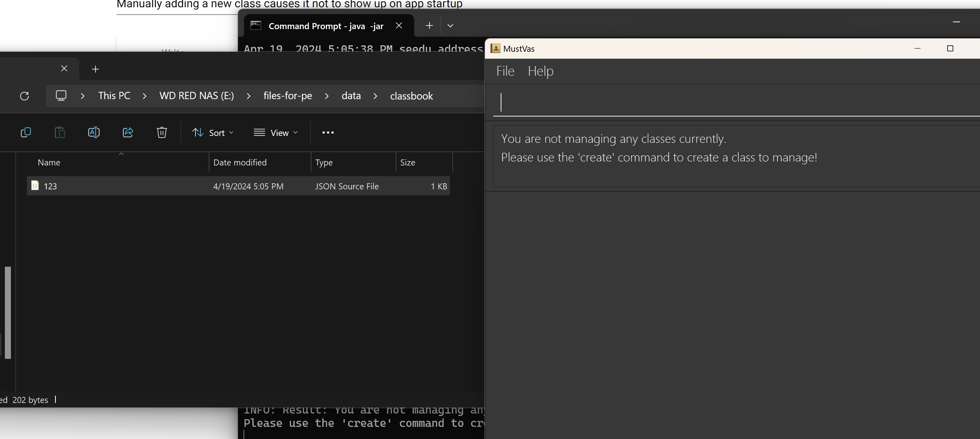Open the MustVas Help menu

pyautogui.click(x=540, y=70)
